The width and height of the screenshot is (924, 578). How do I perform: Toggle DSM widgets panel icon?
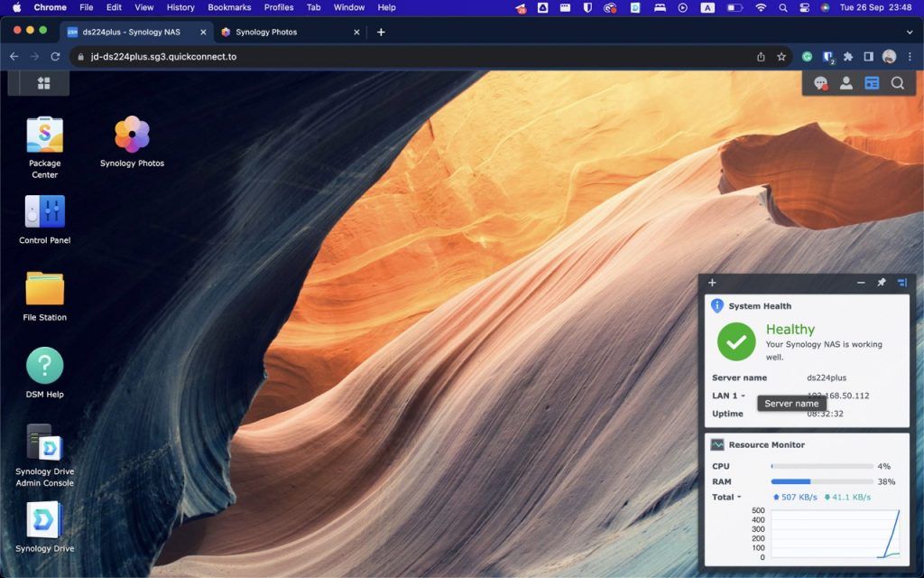coord(872,83)
